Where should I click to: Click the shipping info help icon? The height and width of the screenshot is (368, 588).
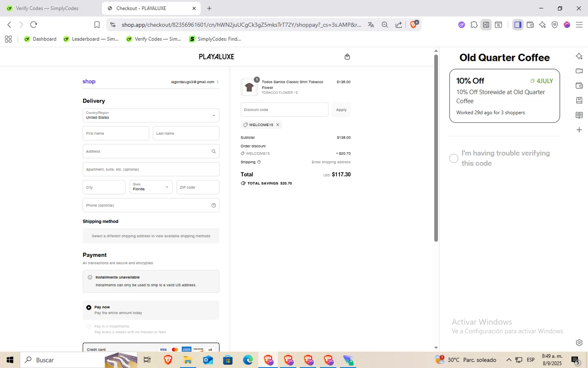click(259, 162)
